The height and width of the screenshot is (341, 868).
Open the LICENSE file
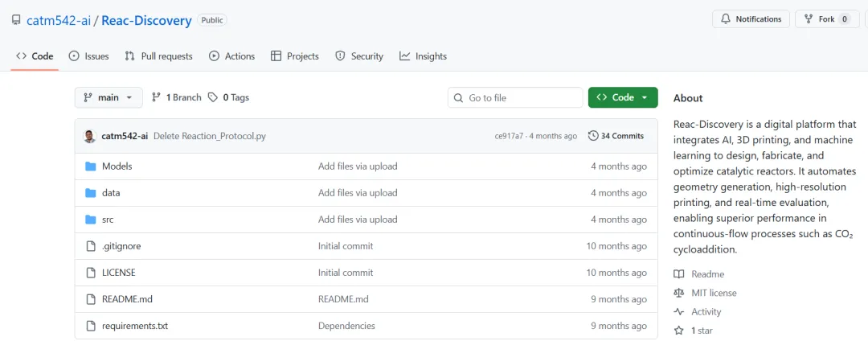(118, 273)
